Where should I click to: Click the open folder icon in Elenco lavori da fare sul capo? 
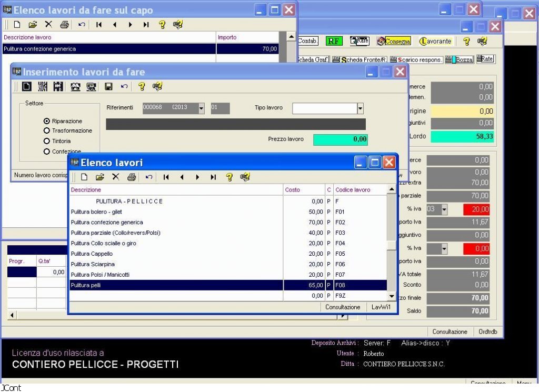coord(33,24)
